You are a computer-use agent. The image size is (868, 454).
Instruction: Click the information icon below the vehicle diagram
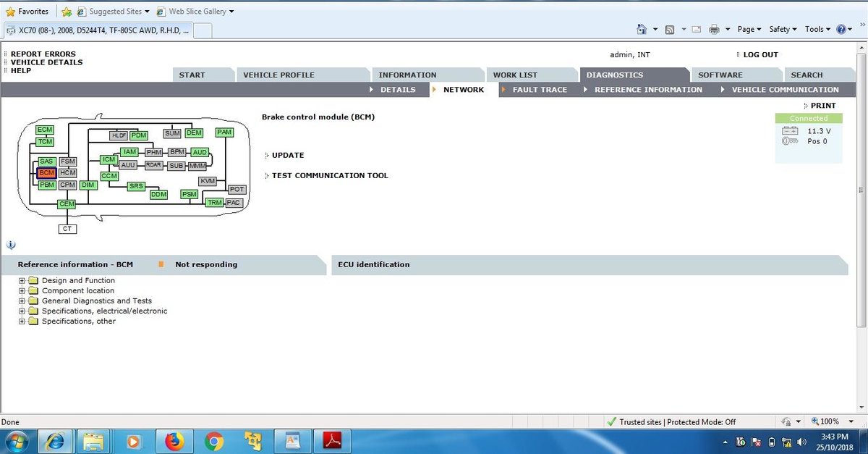pyautogui.click(x=11, y=245)
